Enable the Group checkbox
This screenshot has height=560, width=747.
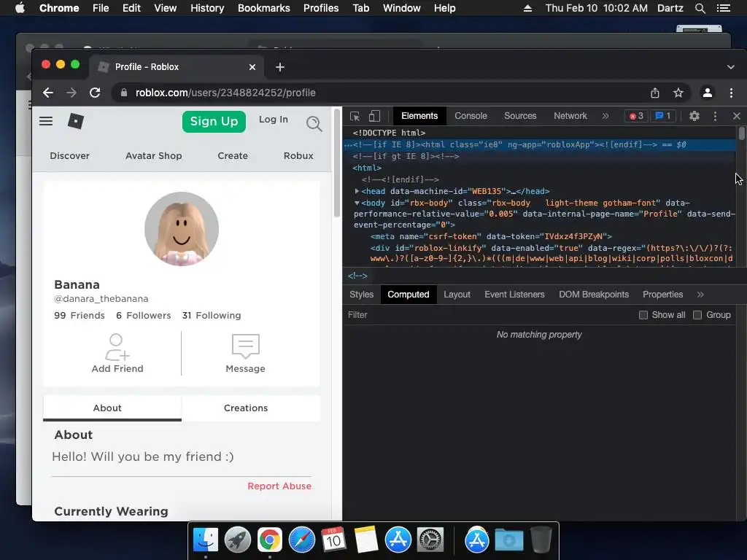click(697, 315)
